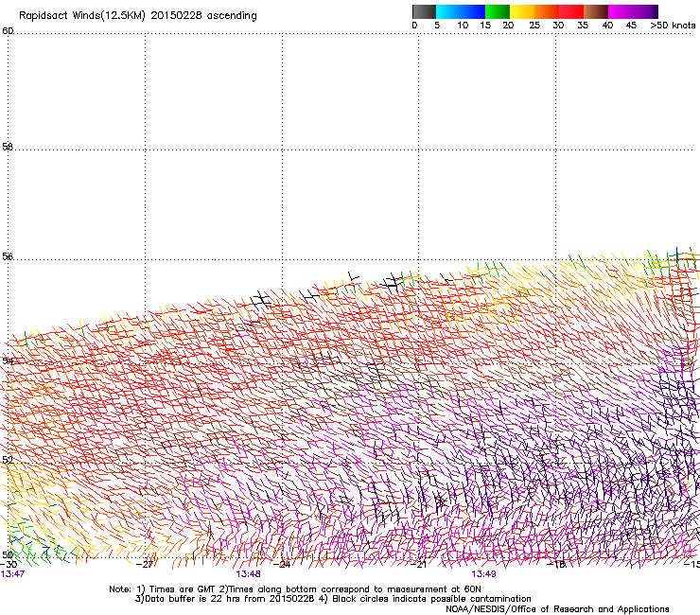Click the 13:47 time stamp
The height and width of the screenshot is (615, 700).
tap(12, 574)
